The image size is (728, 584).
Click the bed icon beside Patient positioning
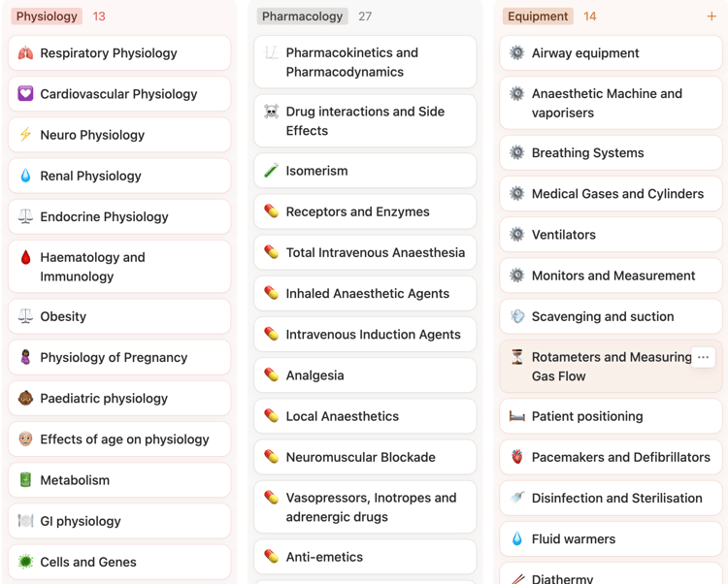(517, 416)
